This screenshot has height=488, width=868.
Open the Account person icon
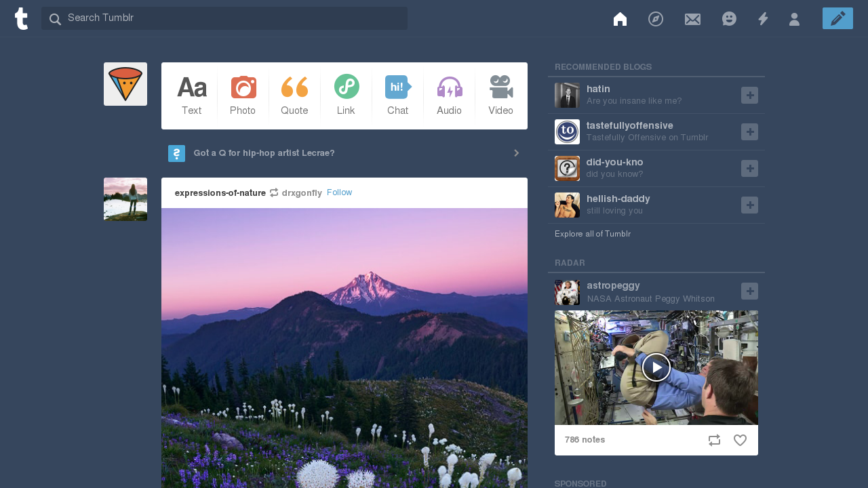coord(794,19)
